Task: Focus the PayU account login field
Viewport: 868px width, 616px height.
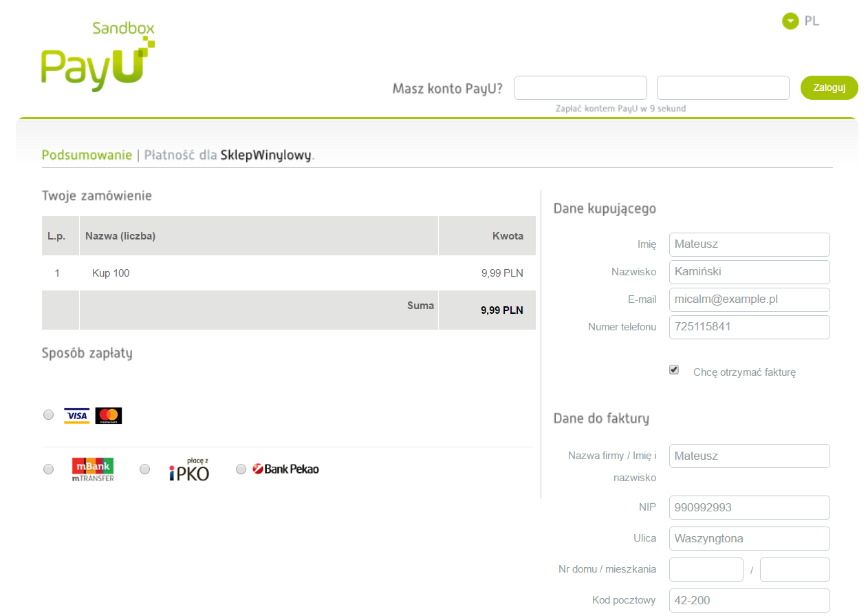Action: click(x=581, y=87)
